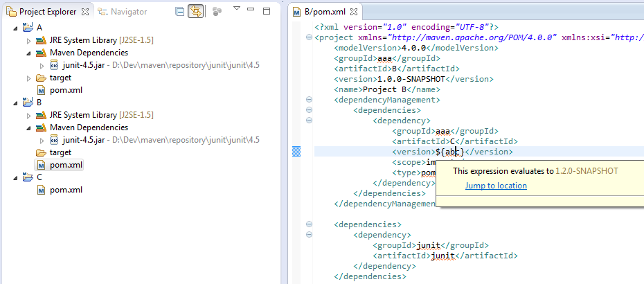Select the Project Explorer tab
Viewport: 644px width, 284px height.
coord(48,12)
